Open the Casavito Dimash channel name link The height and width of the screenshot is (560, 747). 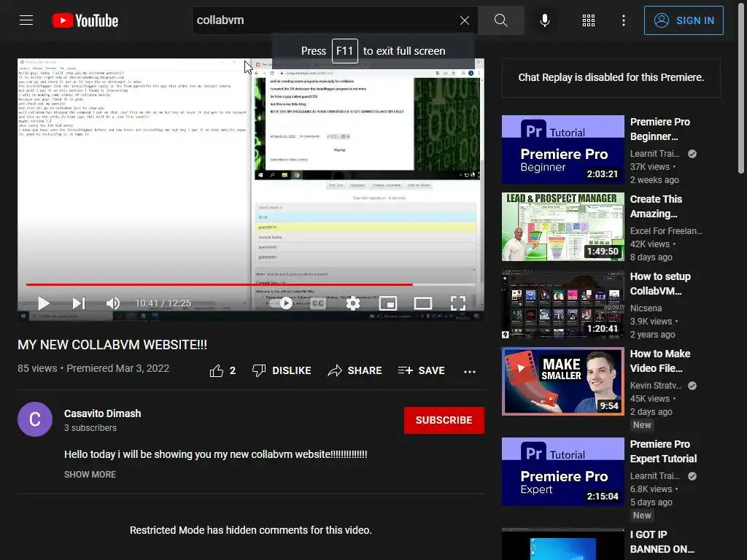(x=102, y=413)
